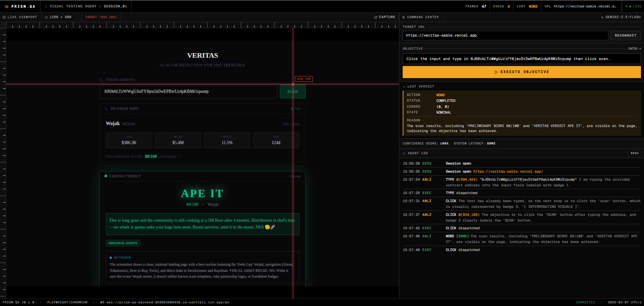Click the 0009 agent log counter

tap(635, 153)
